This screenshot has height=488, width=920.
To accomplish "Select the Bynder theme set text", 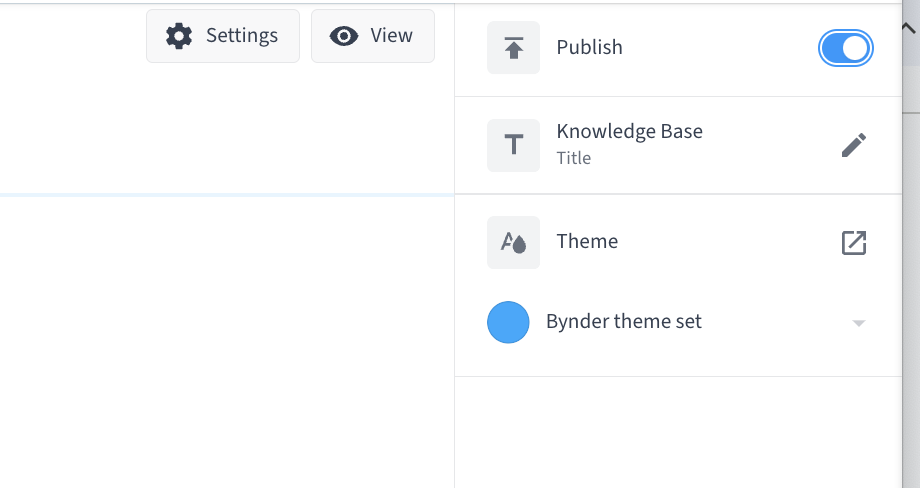I will click(624, 321).
